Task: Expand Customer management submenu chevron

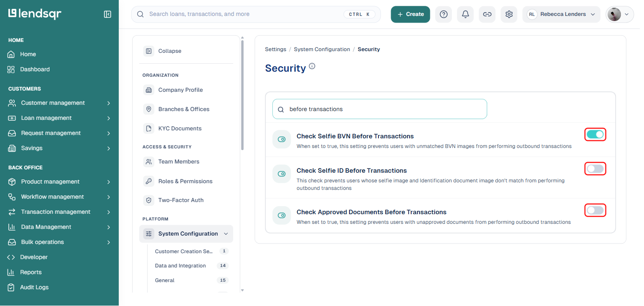Action: (x=109, y=103)
